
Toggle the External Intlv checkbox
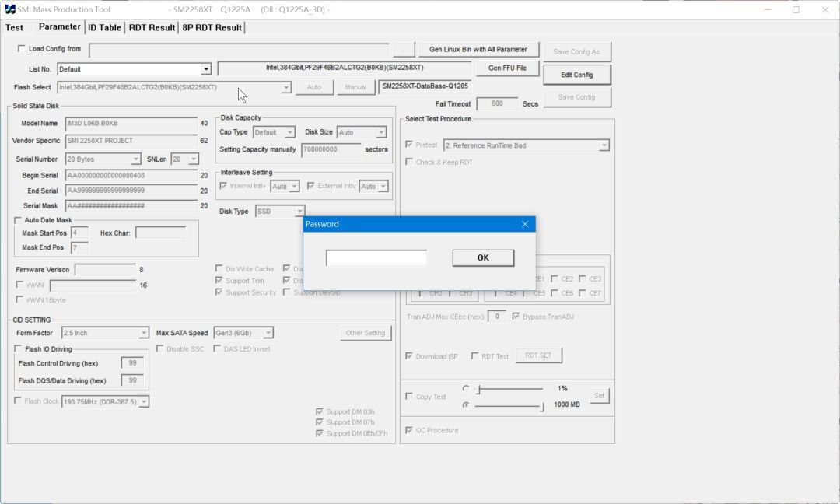click(x=310, y=186)
